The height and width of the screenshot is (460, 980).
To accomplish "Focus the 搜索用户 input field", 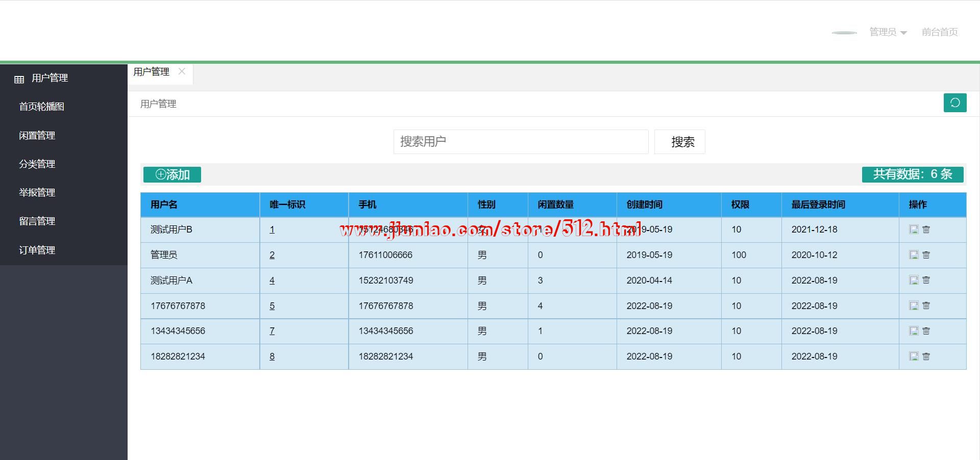I will tap(521, 142).
